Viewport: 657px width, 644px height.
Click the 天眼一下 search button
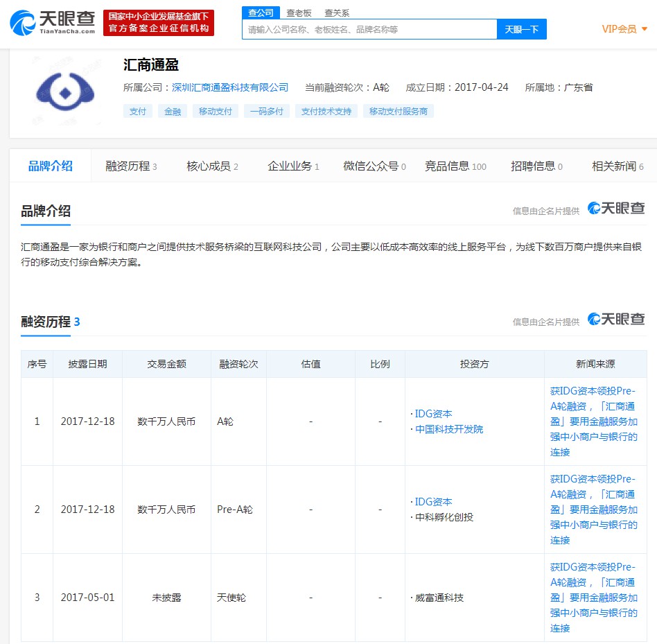[x=521, y=29]
